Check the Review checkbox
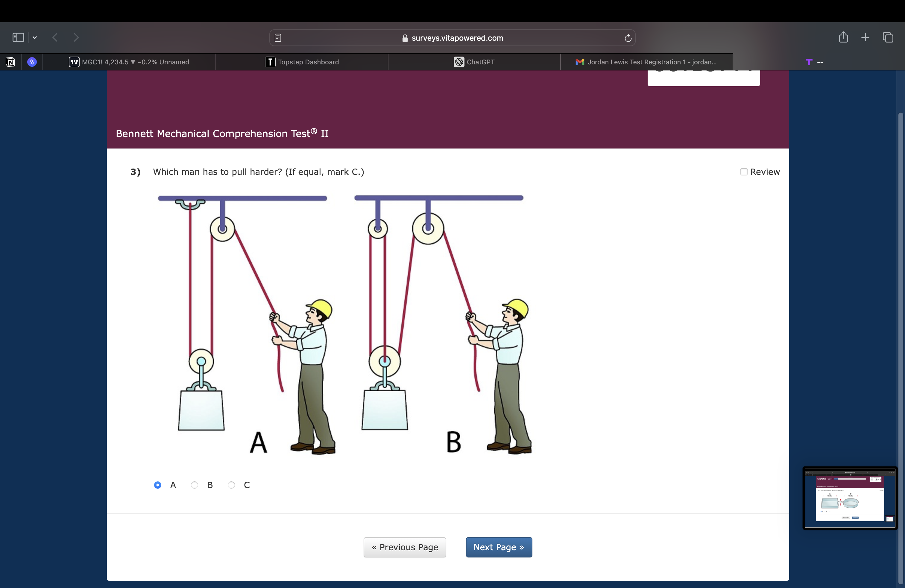This screenshot has height=588, width=905. coord(744,172)
